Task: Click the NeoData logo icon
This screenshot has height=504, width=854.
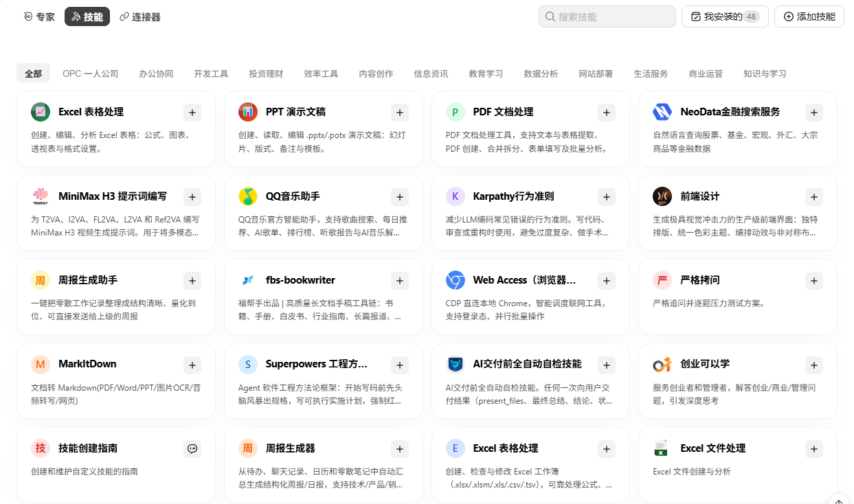Action: [x=662, y=112]
